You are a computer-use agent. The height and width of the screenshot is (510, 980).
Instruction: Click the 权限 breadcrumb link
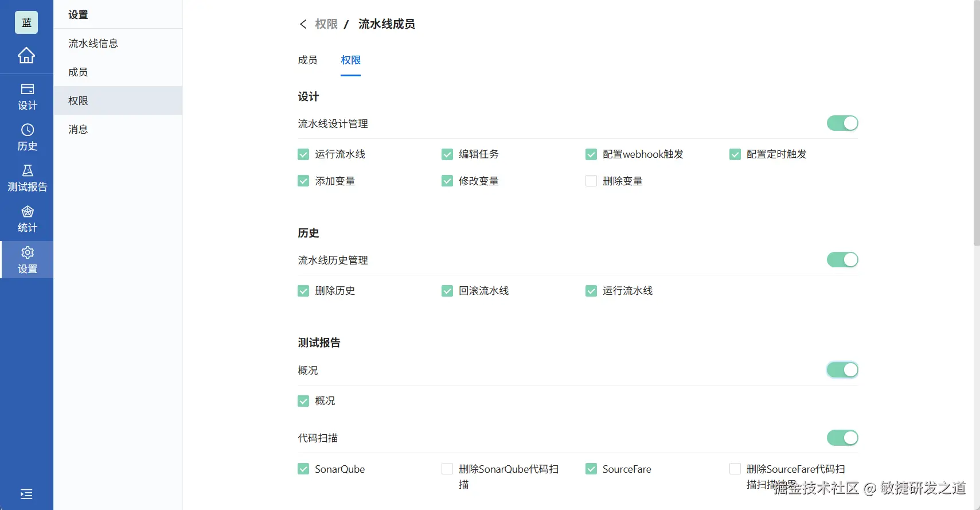(326, 24)
